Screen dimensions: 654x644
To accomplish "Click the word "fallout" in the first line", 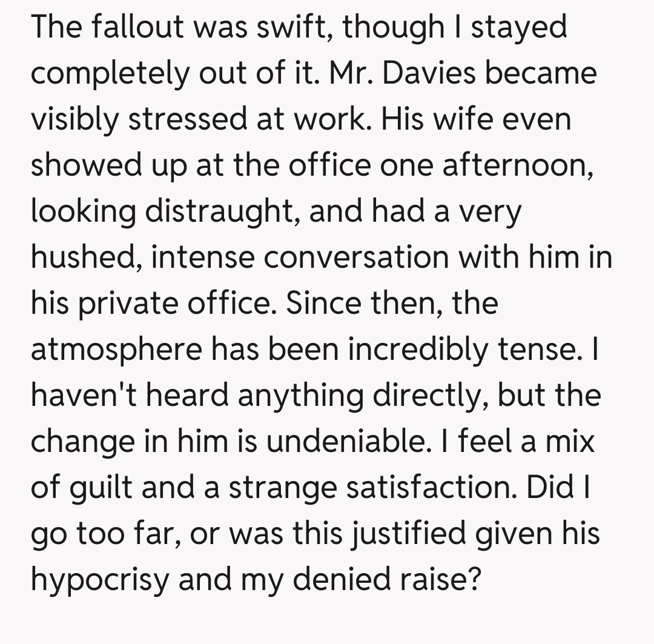I will tap(128, 28).
